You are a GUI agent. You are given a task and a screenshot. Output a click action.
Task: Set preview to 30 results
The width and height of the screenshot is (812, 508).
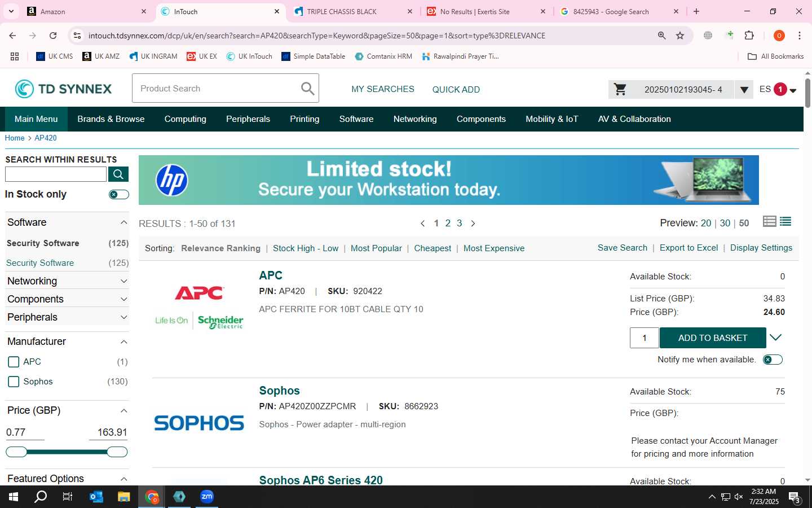[725, 224]
